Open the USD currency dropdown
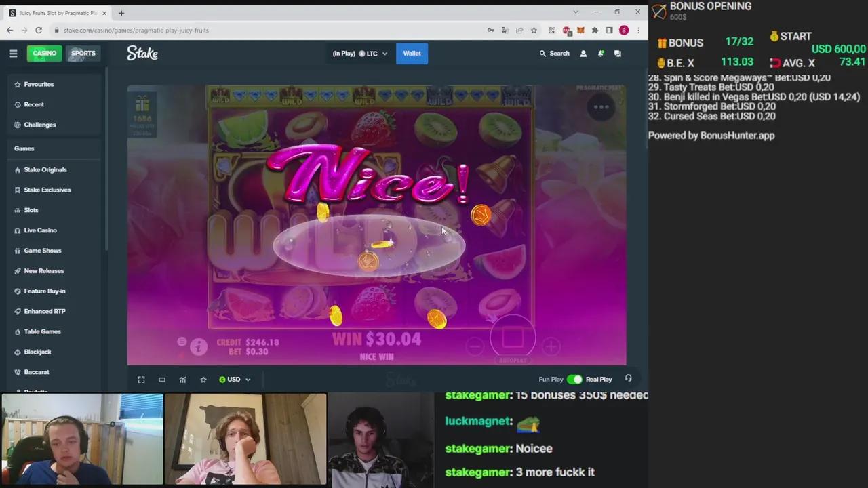868x488 pixels. click(235, 380)
